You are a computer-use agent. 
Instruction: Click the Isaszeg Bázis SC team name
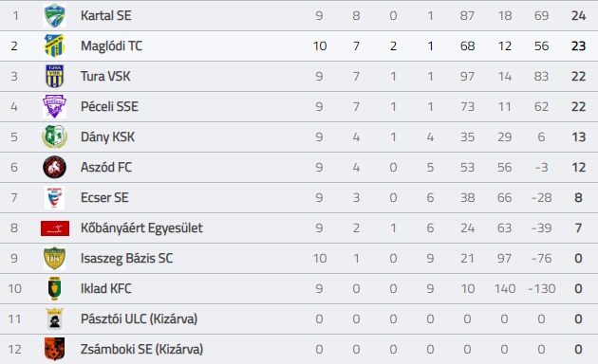pyautogui.click(x=126, y=258)
